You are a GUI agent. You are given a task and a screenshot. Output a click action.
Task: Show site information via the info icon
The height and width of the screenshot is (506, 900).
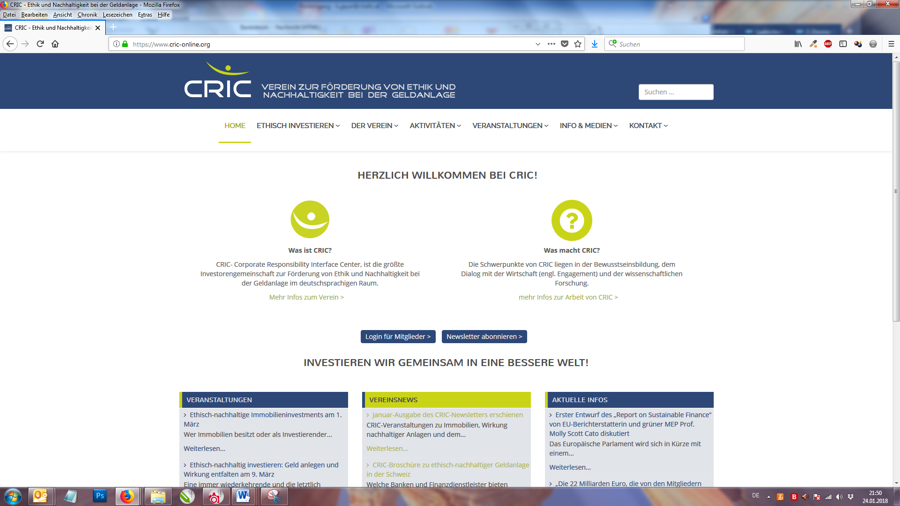click(117, 44)
